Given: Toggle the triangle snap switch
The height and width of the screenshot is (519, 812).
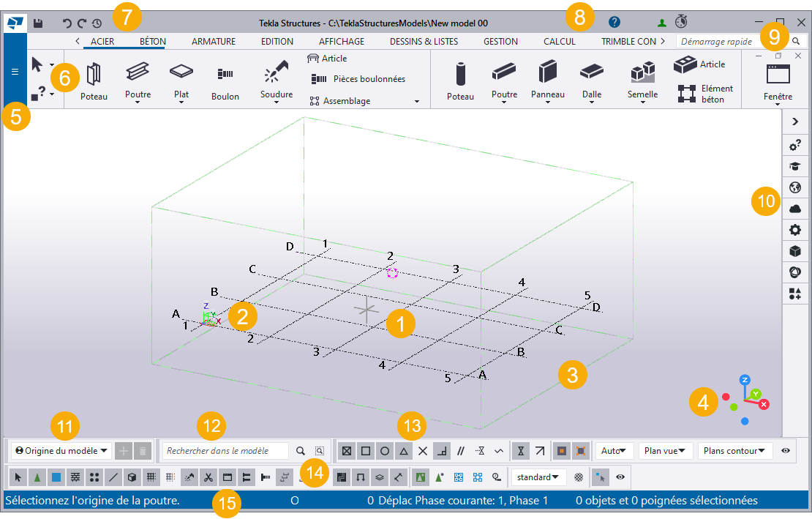Looking at the screenshot, I should 402,451.
